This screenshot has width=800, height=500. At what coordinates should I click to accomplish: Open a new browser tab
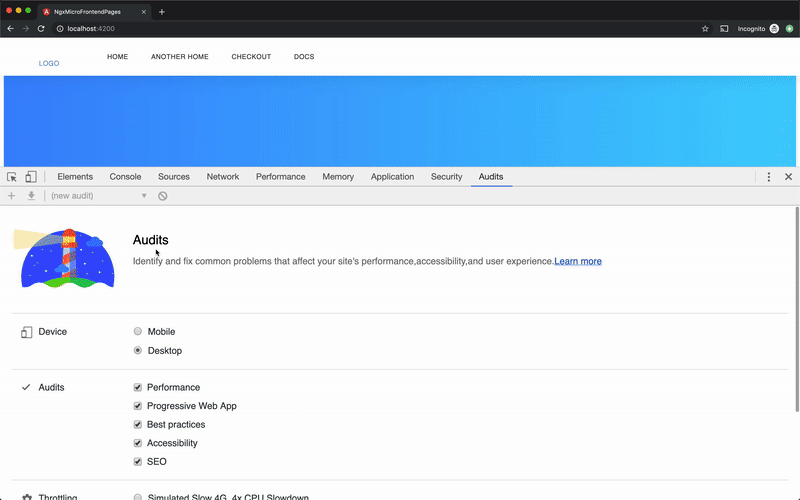(x=162, y=12)
